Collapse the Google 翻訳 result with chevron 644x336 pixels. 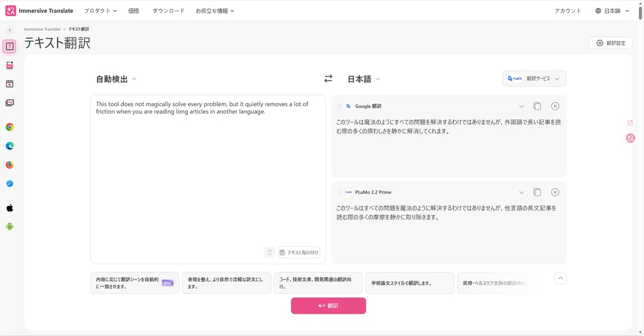coord(521,106)
